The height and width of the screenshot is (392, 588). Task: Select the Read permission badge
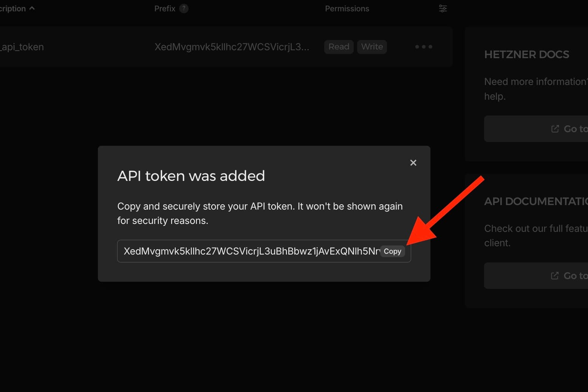pyautogui.click(x=339, y=47)
